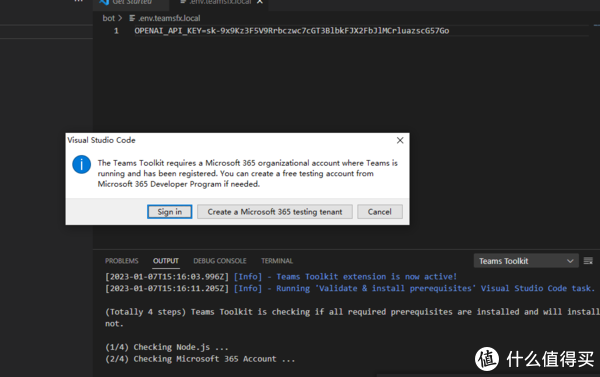This screenshot has height=377, width=600.
Task: Expand the breadcrumb chevron after bot
Action: (120, 18)
